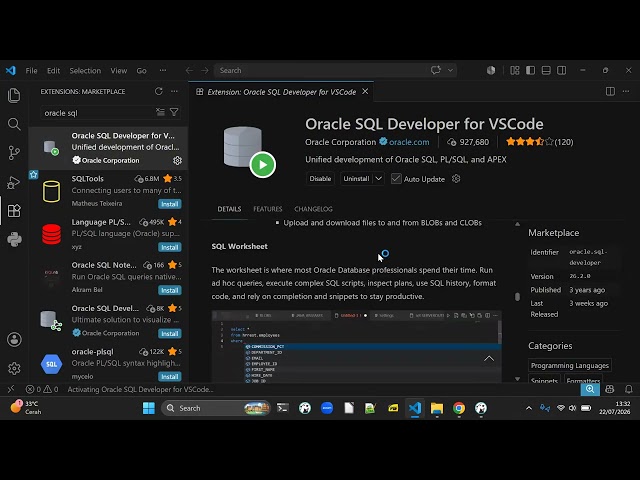The height and width of the screenshot is (480, 640).
Task: Install the Oracle SQL Notebook extension
Action: [x=169, y=290]
